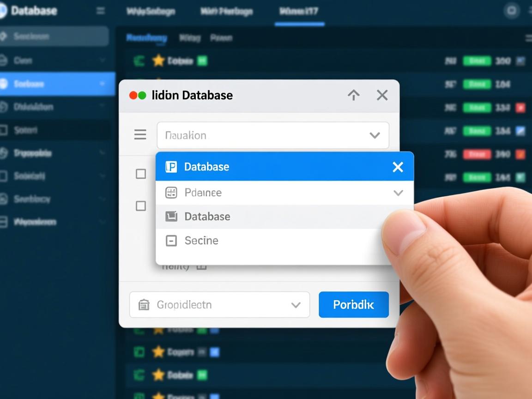Image resolution: width=532 pixels, height=399 pixels.
Task: Click the hamburger menu icon in dialog
Action: [140, 135]
